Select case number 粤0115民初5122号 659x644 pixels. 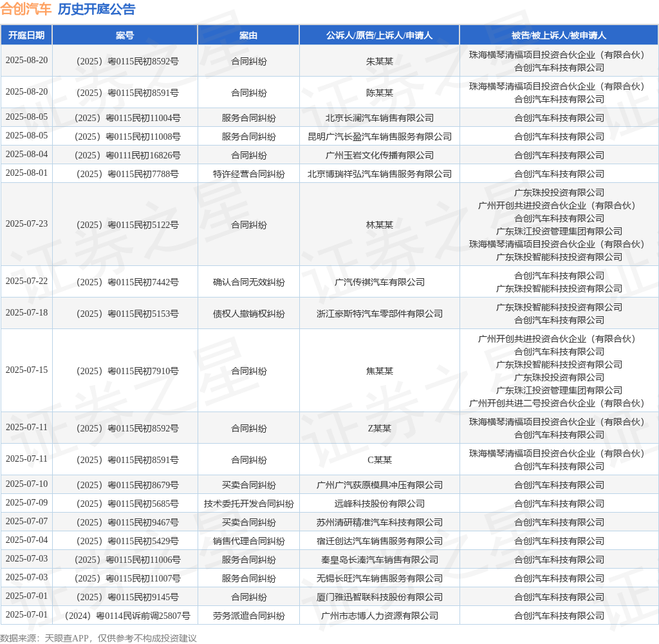pyautogui.click(x=127, y=225)
